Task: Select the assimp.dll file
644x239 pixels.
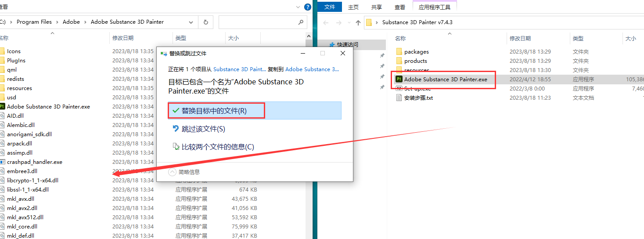Action: tap(20, 153)
